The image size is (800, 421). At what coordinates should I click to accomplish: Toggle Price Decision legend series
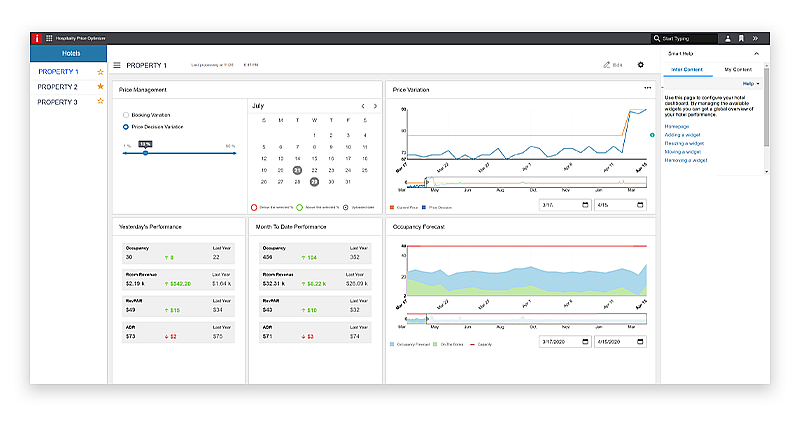pos(437,208)
